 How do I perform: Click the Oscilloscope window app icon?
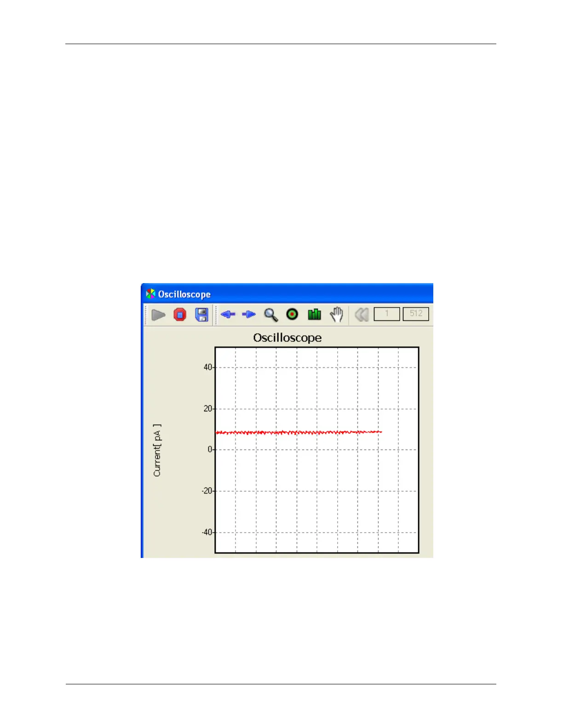[x=150, y=294]
